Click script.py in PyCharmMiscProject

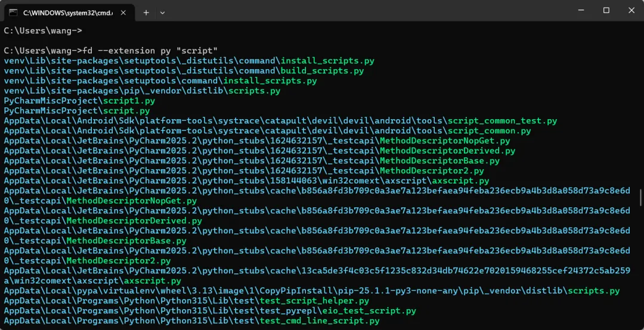point(126,111)
